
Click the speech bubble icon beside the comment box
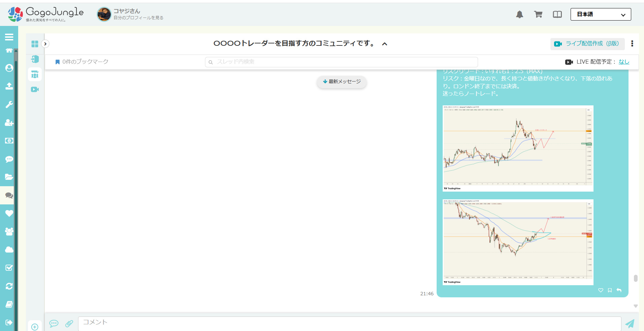[x=54, y=324]
